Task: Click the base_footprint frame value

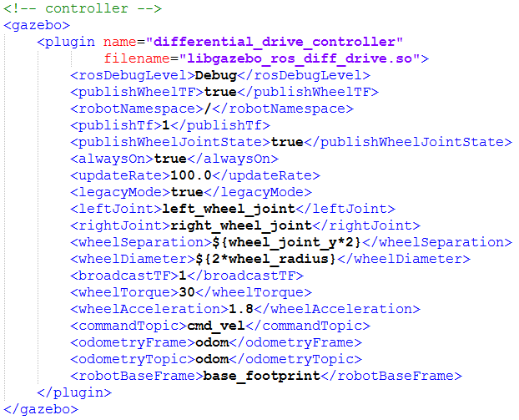Action: [262, 376]
